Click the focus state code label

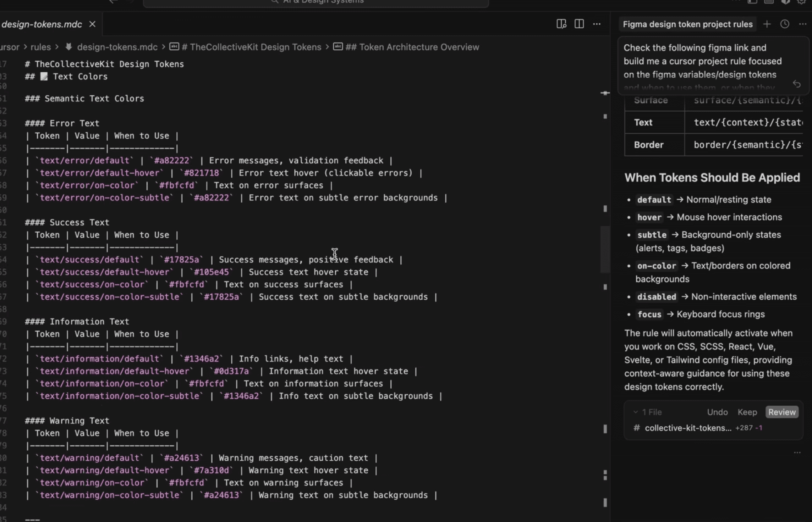pyautogui.click(x=649, y=315)
